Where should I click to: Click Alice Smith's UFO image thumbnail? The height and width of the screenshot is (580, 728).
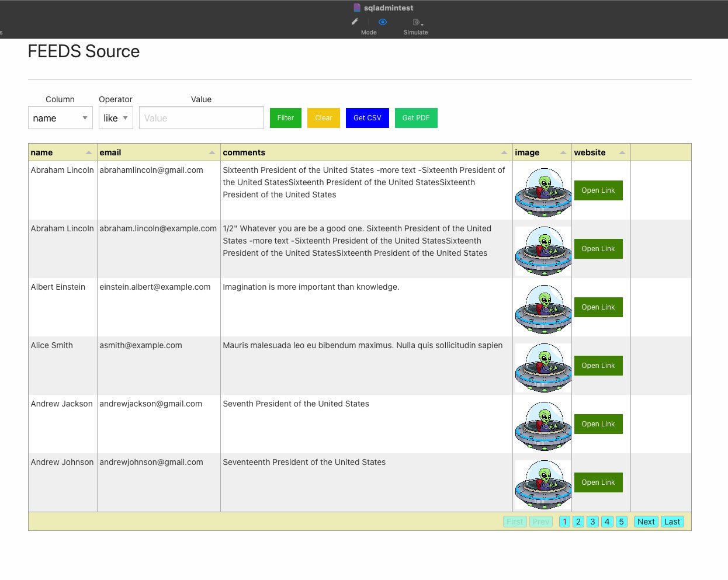click(543, 367)
